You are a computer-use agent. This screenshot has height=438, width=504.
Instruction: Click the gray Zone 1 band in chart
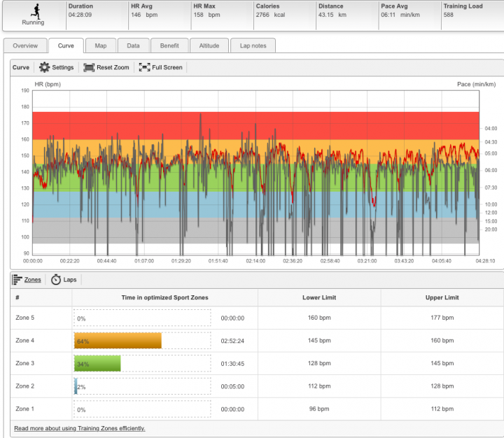[x=255, y=230]
